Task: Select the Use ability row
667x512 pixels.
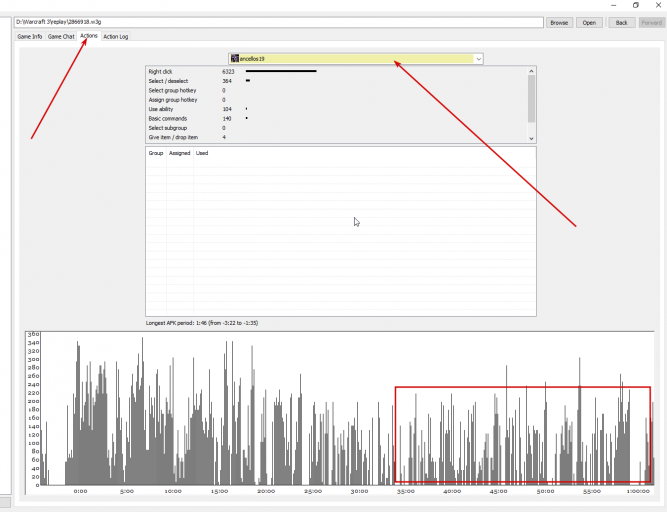Action: (336, 109)
